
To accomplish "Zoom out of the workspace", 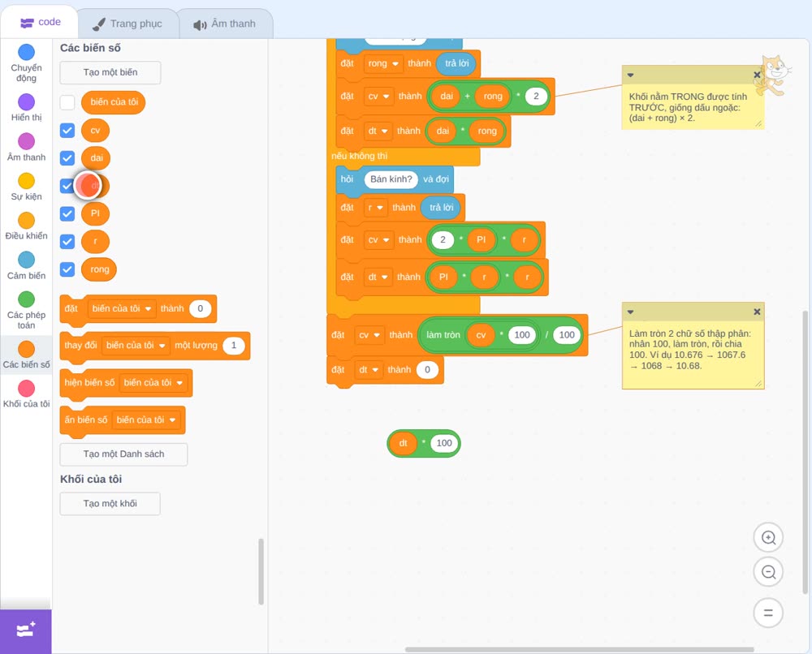I will (768, 572).
